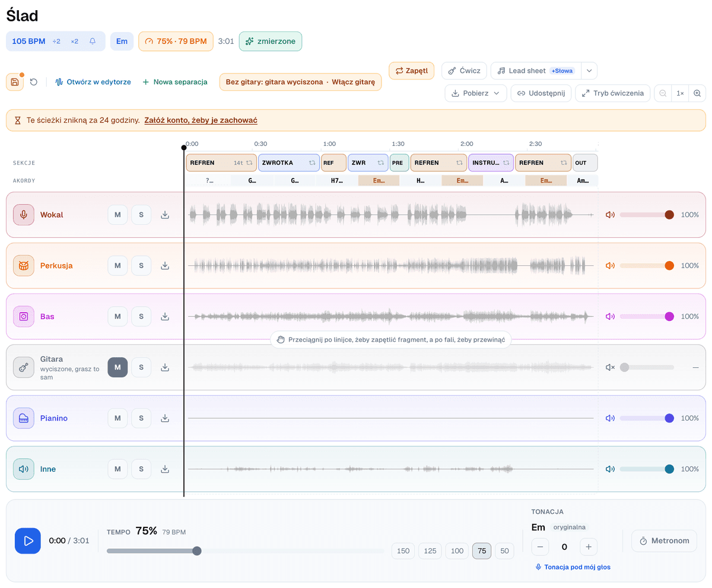
Task: Unmute the Gitara track with M
Action: click(117, 367)
